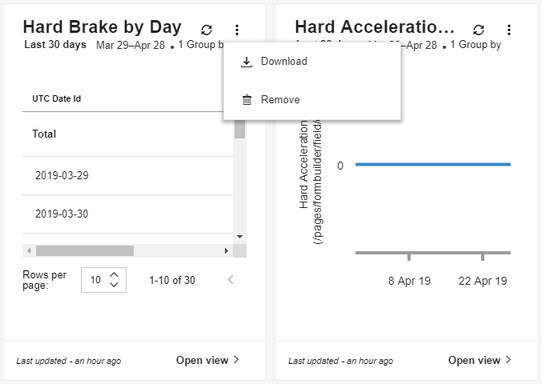Refresh the Hard Acceleration card

pos(479,30)
